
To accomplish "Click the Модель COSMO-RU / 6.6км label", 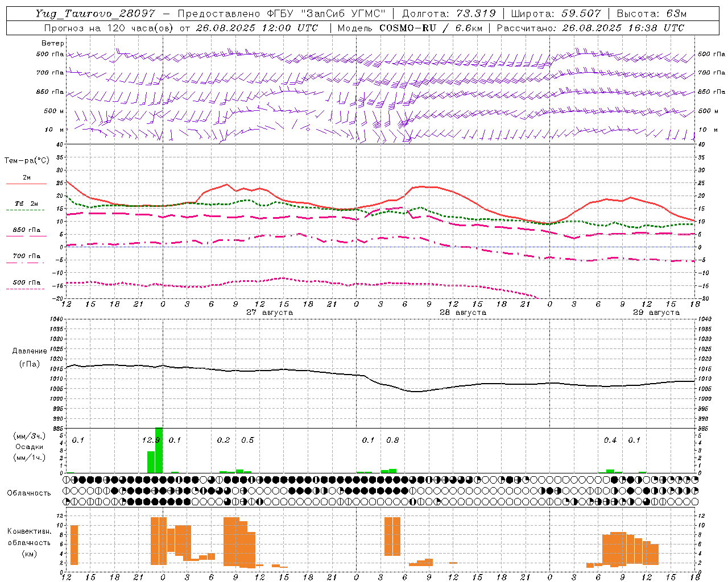I will [x=410, y=28].
